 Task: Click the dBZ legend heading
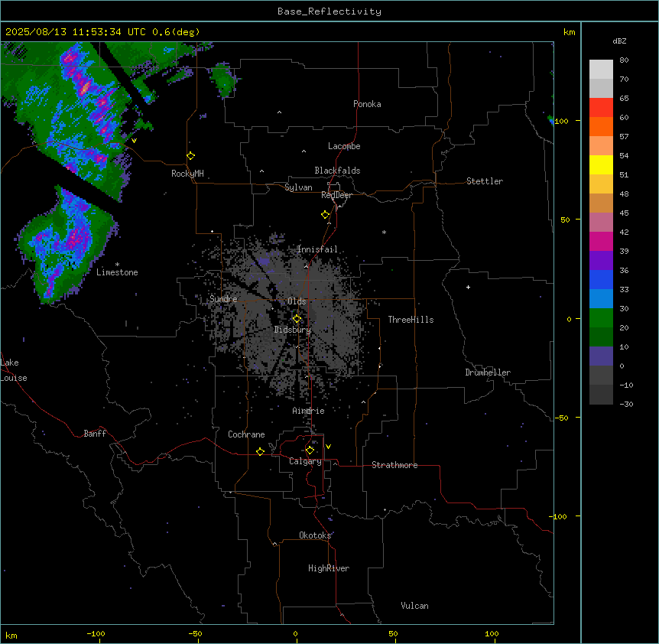pos(619,41)
